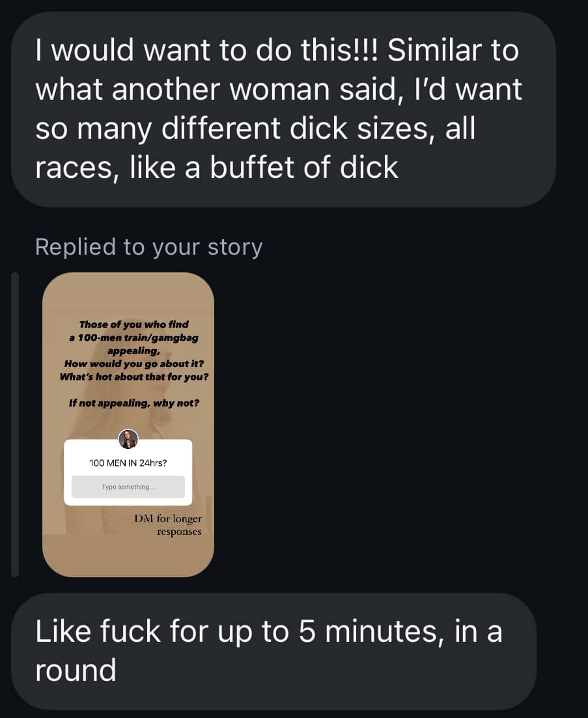The height and width of the screenshot is (718, 588).
Task: Tap the 'DM for longer responses' text
Action: pos(168,524)
